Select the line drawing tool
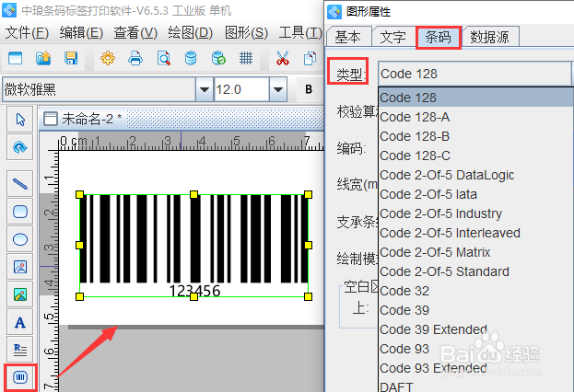This screenshot has width=574, height=392. pos(20,183)
